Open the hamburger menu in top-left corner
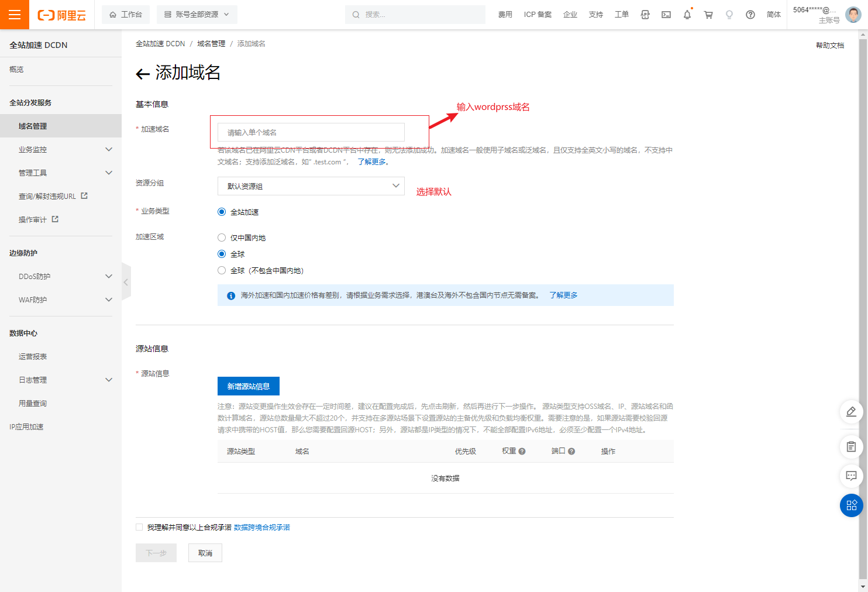This screenshot has width=868, height=592. [x=15, y=15]
